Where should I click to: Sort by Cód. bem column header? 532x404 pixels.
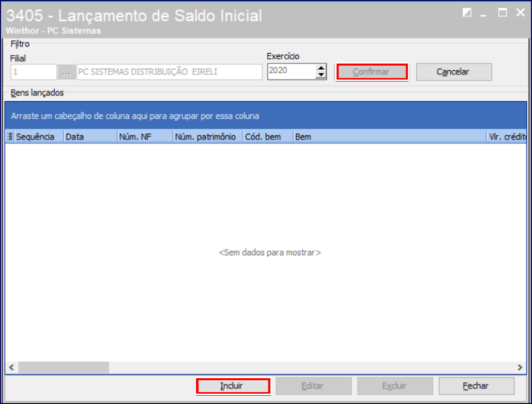(x=268, y=136)
